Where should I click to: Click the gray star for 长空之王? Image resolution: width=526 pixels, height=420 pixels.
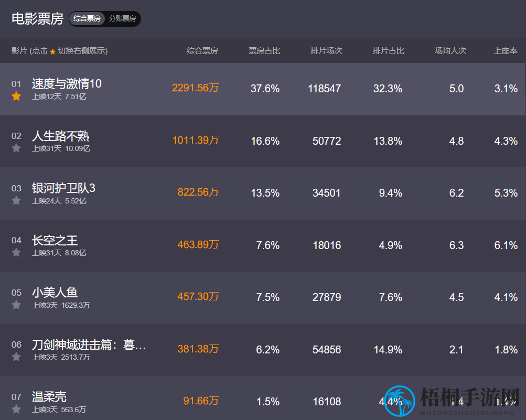(16, 252)
